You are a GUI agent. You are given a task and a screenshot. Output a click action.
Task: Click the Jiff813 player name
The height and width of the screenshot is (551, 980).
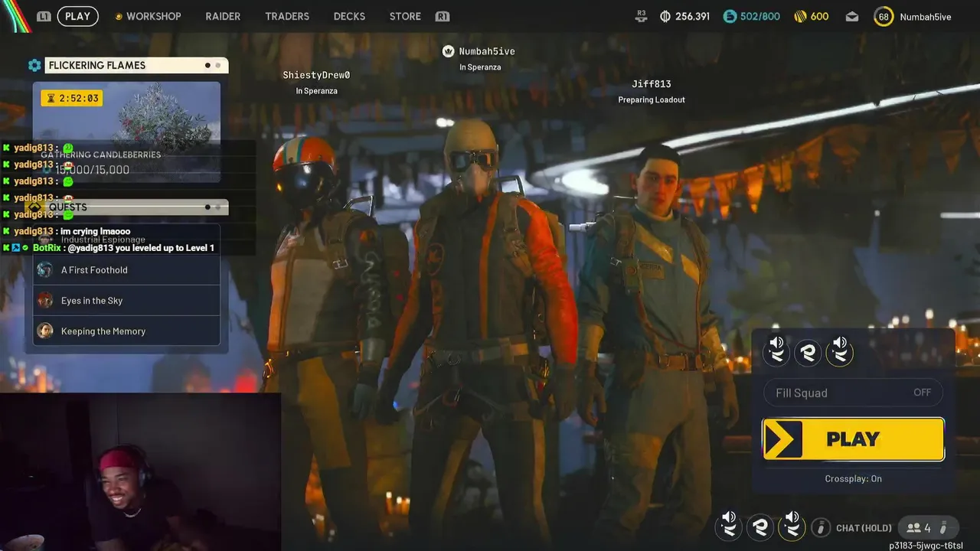(652, 84)
